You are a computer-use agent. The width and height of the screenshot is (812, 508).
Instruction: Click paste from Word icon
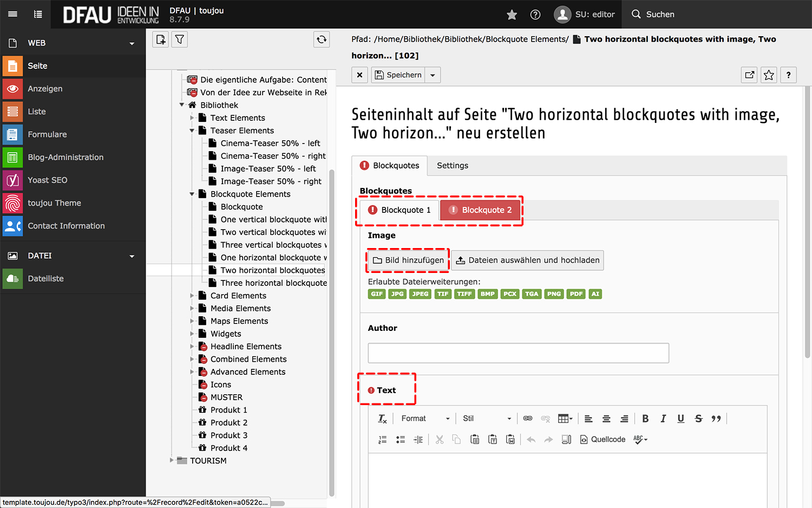(x=510, y=440)
